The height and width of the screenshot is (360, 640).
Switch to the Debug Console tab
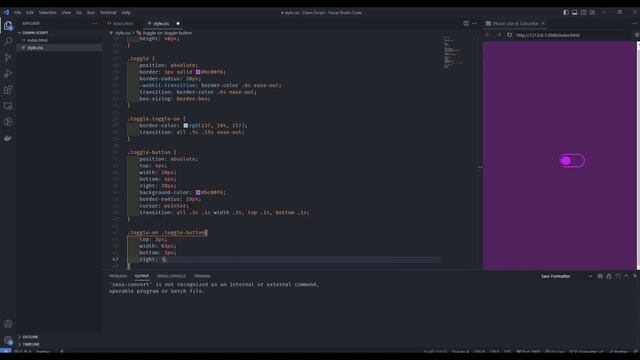click(x=171, y=276)
